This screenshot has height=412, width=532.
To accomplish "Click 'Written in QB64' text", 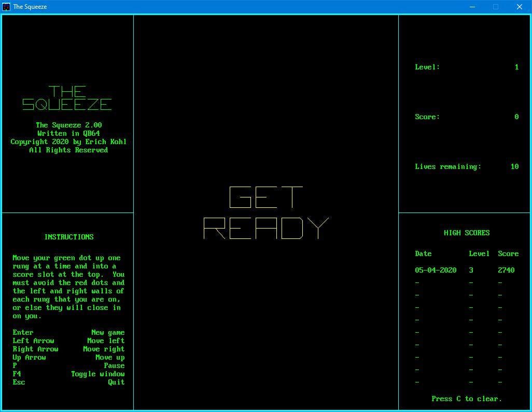I will coord(68,133).
